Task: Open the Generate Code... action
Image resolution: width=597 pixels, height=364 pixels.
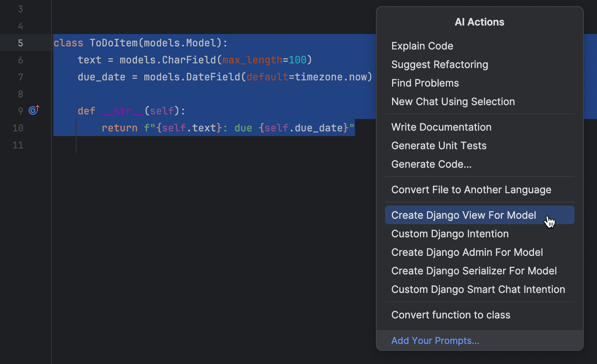Action: (x=431, y=164)
